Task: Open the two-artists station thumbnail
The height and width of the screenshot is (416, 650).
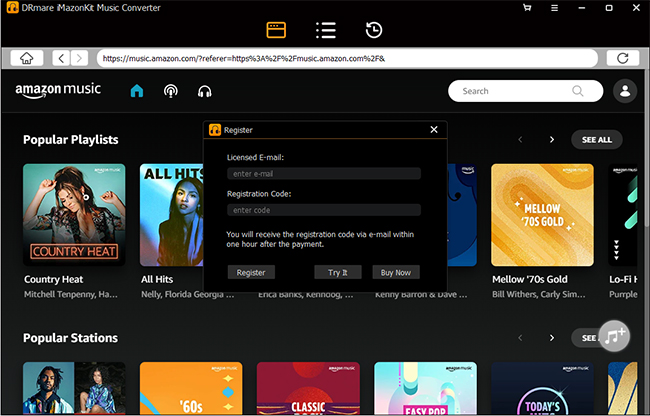Action: pyautogui.click(x=74, y=388)
